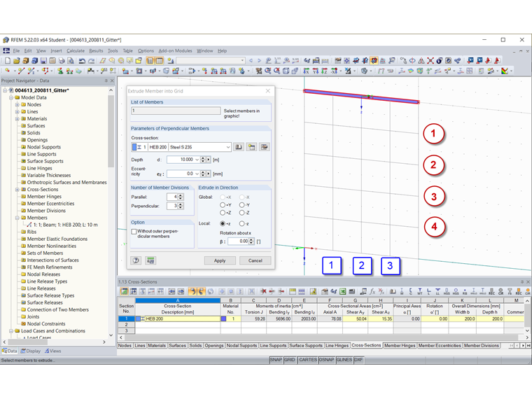This screenshot has height=399, width=532.
Task: Click the Undo arrow icon
Action: pos(82,61)
